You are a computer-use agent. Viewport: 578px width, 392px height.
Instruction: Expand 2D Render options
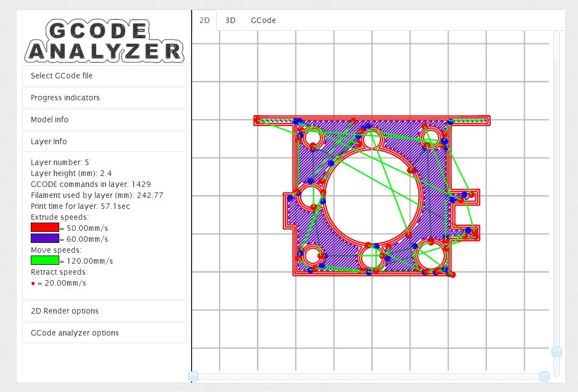tap(104, 311)
